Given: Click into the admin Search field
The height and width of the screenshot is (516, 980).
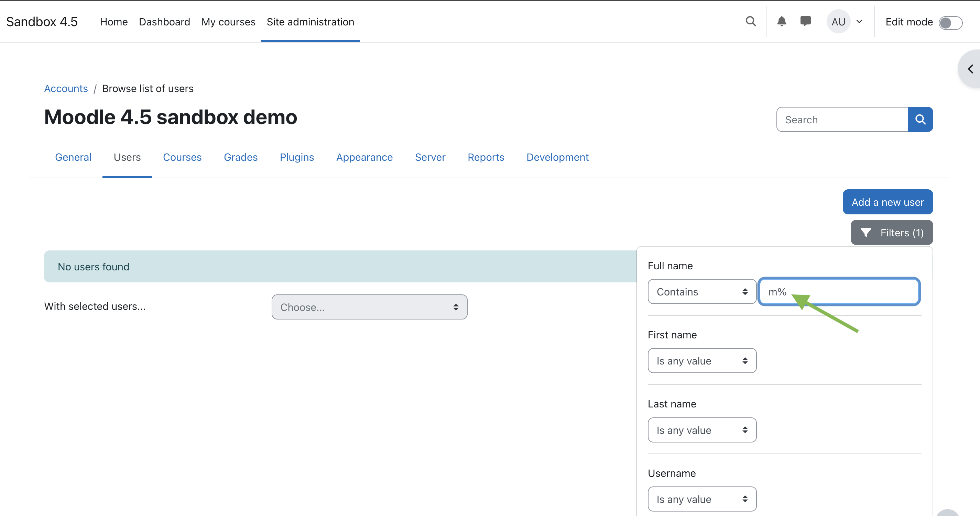Looking at the screenshot, I should [842, 119].
